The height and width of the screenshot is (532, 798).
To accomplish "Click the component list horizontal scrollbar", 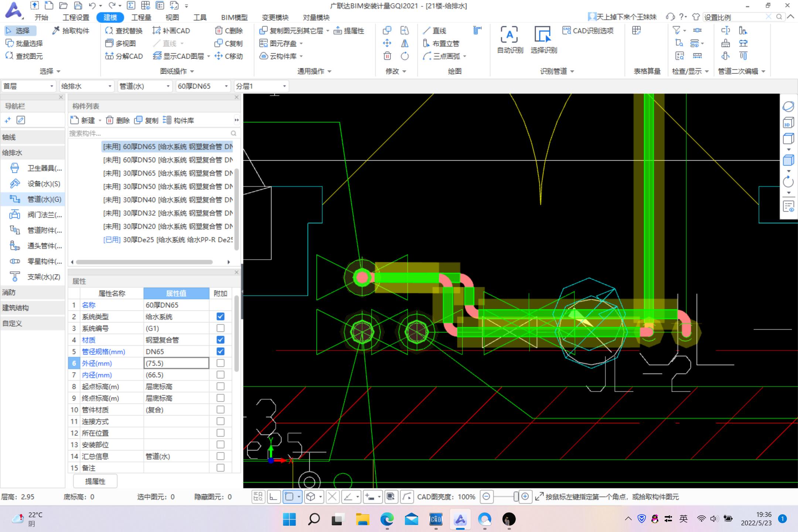I will coord(144,262).
